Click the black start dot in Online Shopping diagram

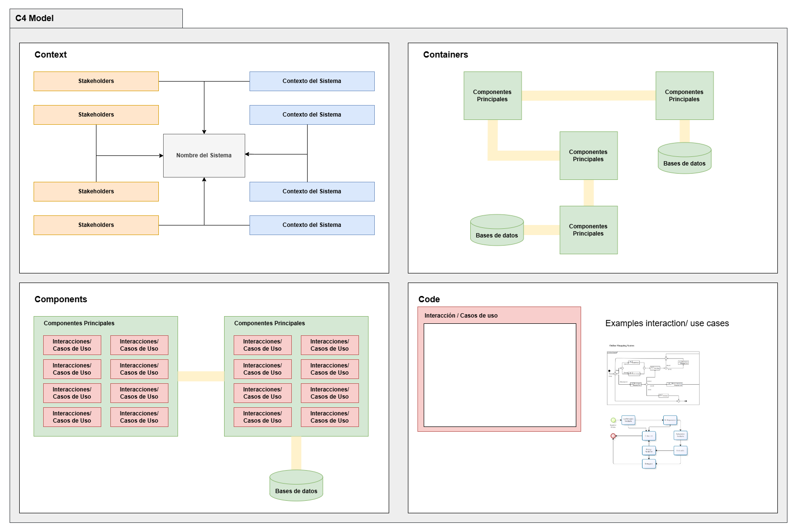point(609,371)
